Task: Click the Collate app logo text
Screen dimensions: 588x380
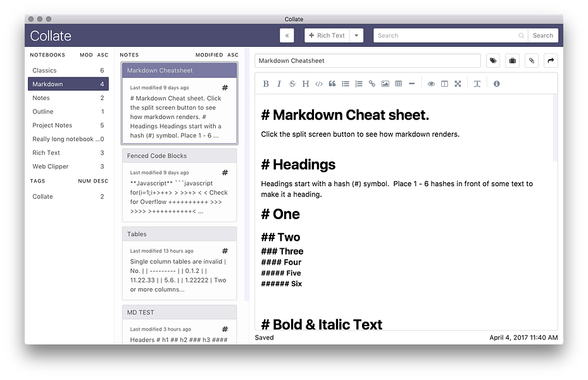Action: coord(51,35)
